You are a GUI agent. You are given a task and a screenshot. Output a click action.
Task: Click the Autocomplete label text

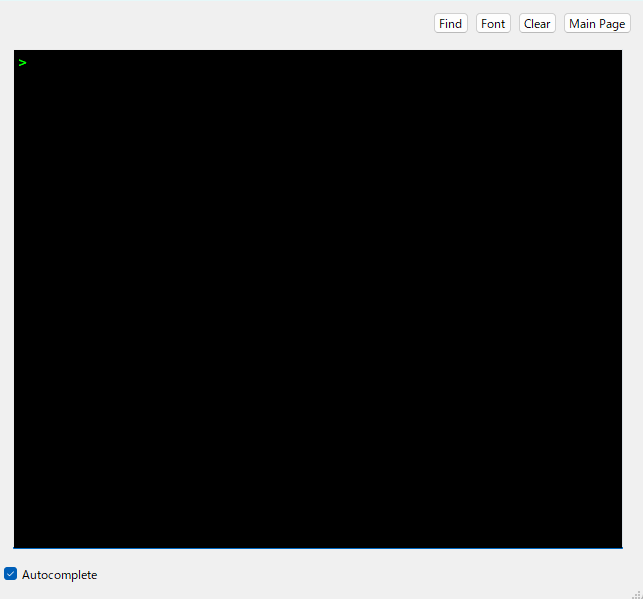click(59, 575)
